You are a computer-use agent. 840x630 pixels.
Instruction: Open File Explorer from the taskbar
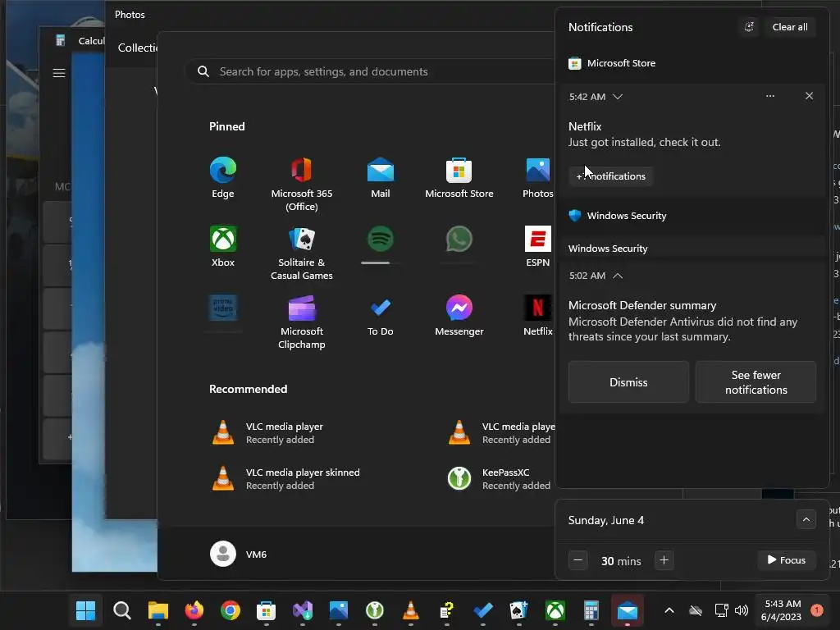(x=158, y=610)
